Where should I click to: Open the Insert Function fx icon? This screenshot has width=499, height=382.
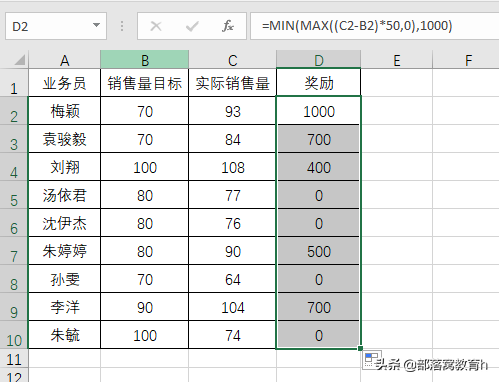coord(228,26)
